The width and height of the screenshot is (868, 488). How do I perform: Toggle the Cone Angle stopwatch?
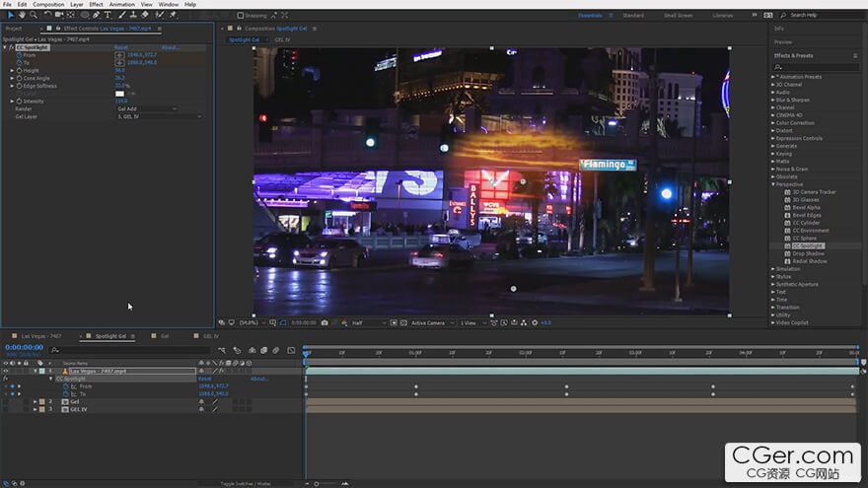(20, 78)
